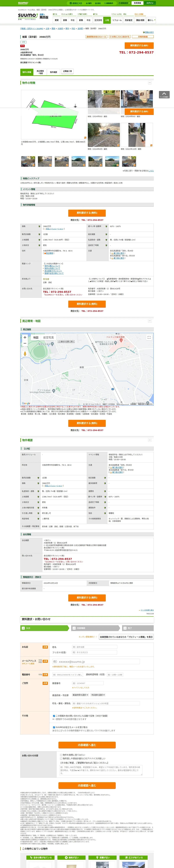Viewport: 174px width, 868px height.
Task: Open the 市区郡を選択 dropdown
Action: [x=98, y=695]
